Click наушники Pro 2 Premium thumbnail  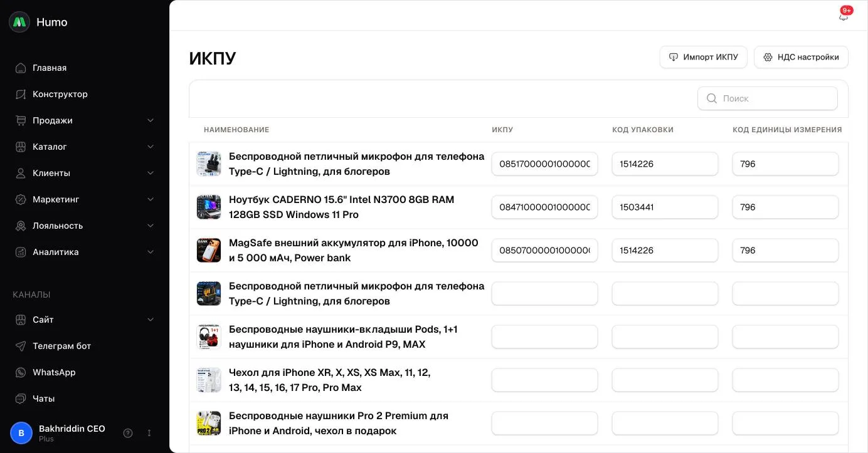click(209, 423)
